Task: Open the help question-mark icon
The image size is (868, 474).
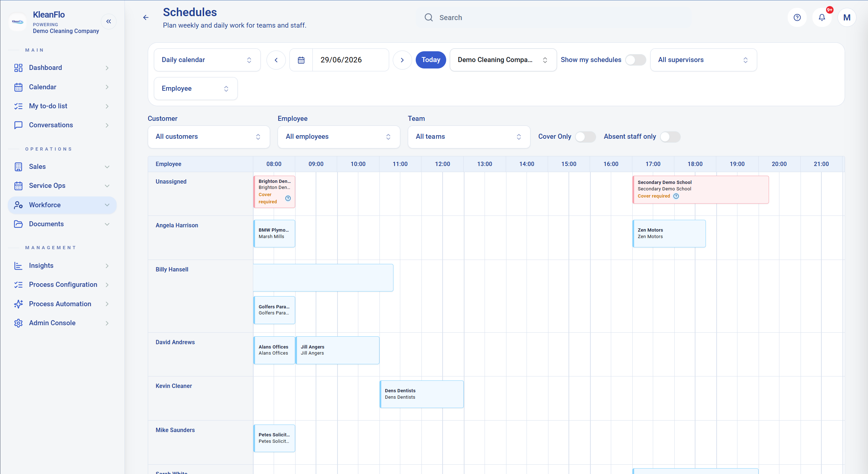Action: coord(797,18)
